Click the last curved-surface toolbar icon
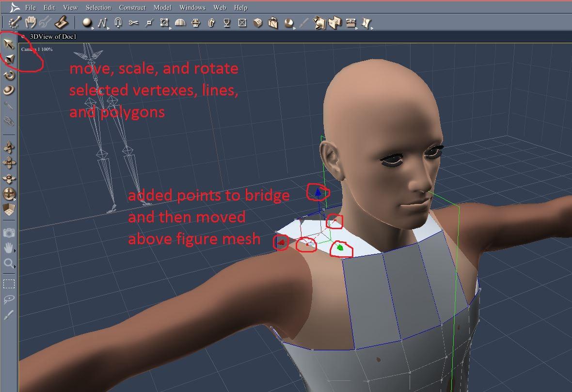 tap(366, 23)
